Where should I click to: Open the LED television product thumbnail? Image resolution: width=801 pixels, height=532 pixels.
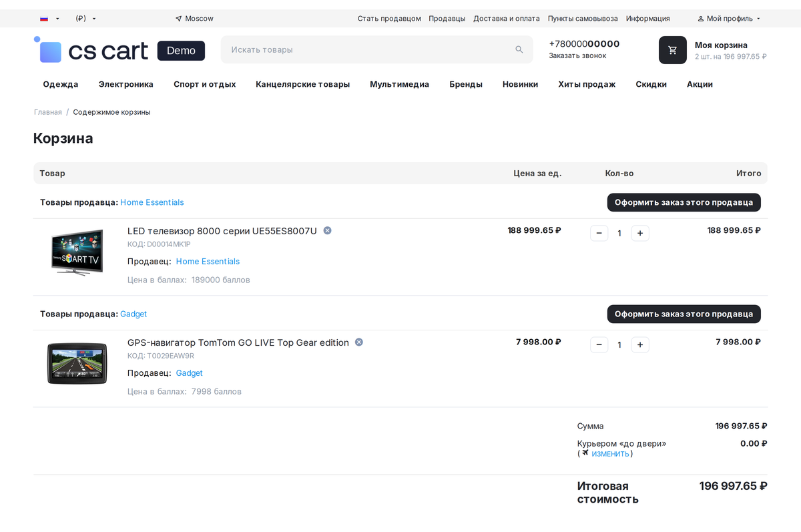pos(77,253)
